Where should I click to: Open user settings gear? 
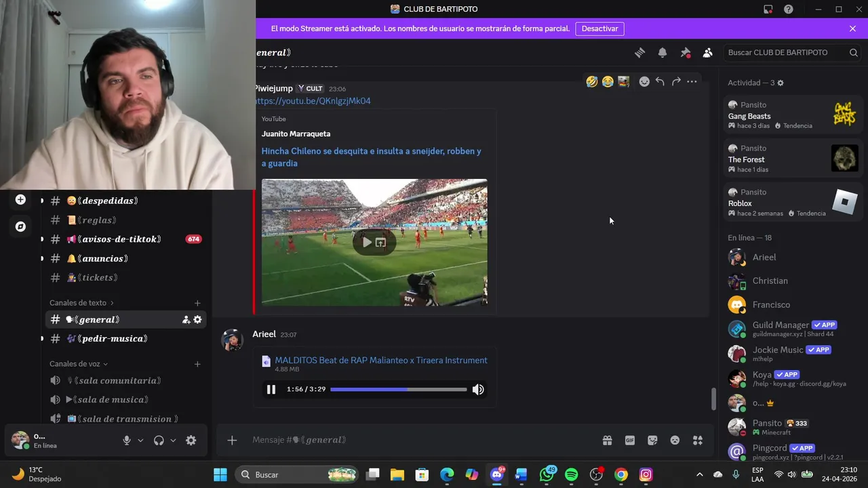[191, 441]
